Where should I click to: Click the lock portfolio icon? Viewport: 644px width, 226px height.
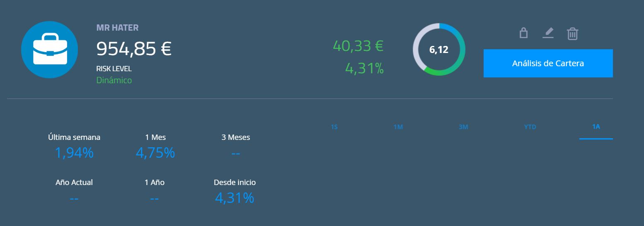coord(523,33)
